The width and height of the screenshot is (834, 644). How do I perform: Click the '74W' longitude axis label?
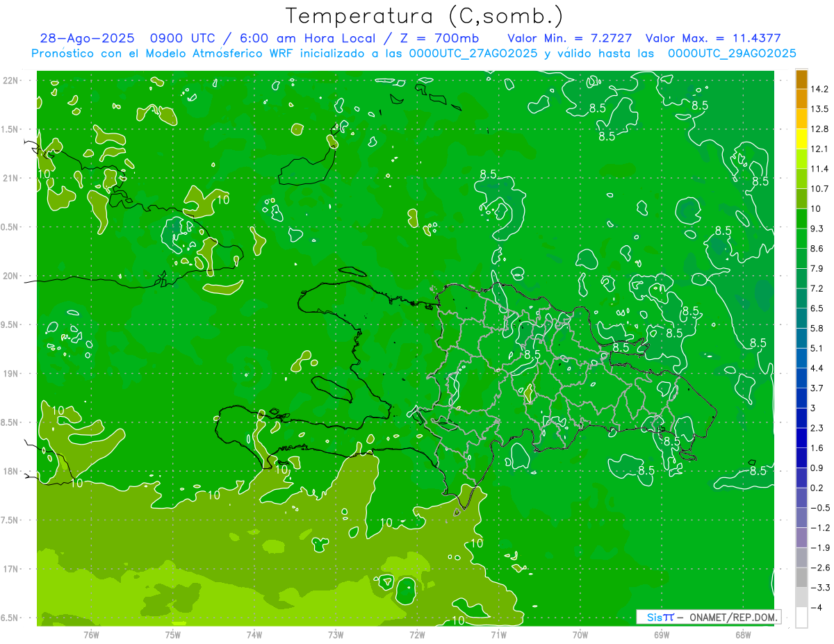point(254,634)
